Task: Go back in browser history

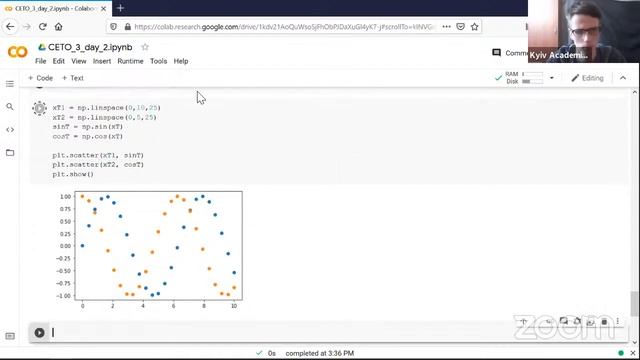Action: tap(10, 27)
